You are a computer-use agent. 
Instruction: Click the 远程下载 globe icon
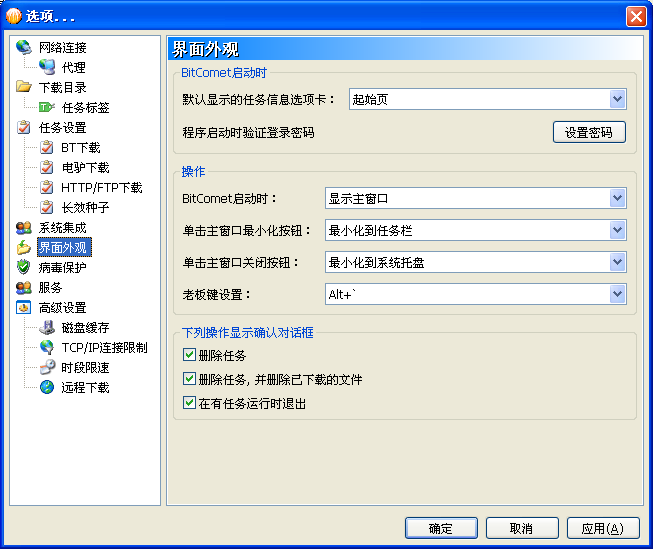click(x=47, y=387)
